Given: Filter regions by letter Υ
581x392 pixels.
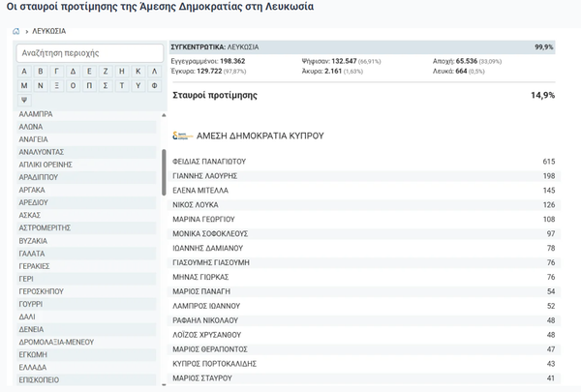Looking at the screenshot, I should point(138,85).
